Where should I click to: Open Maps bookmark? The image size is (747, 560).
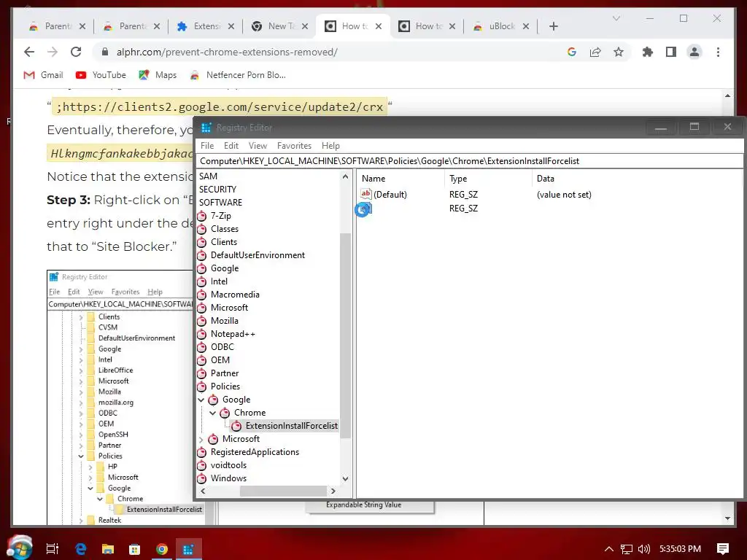(158, 75)
